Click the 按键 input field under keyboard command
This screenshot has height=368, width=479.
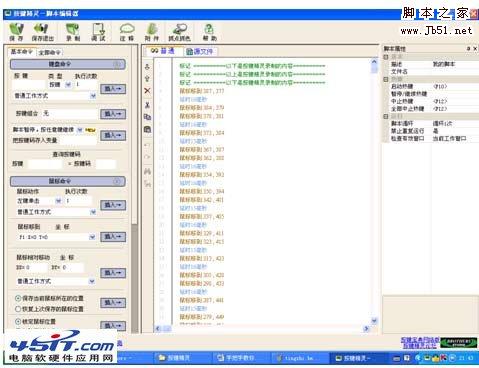(28, 85)
